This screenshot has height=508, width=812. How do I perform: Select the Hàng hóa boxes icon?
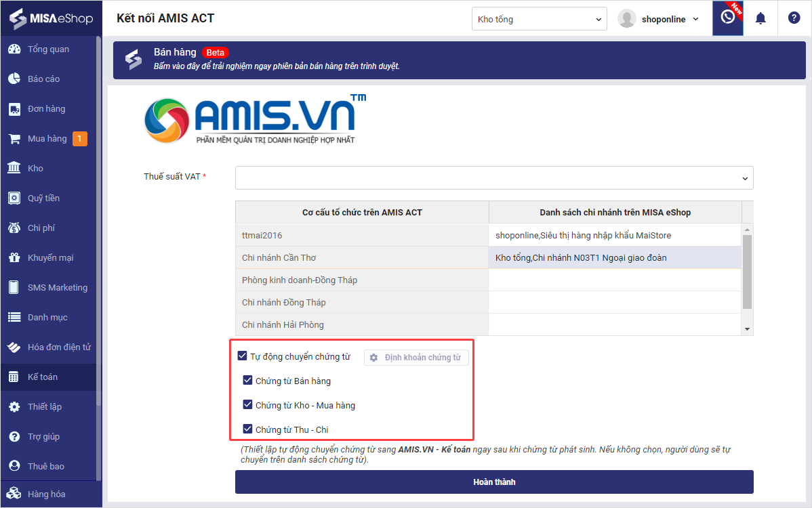pyautogui.click(x=14, y=494)
